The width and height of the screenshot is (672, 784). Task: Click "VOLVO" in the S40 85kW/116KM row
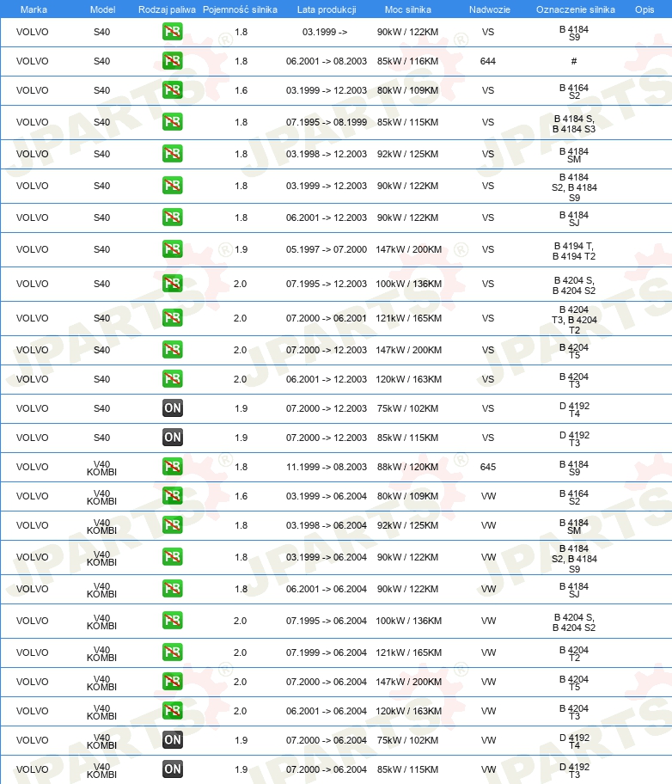click(x=33, y=61)
